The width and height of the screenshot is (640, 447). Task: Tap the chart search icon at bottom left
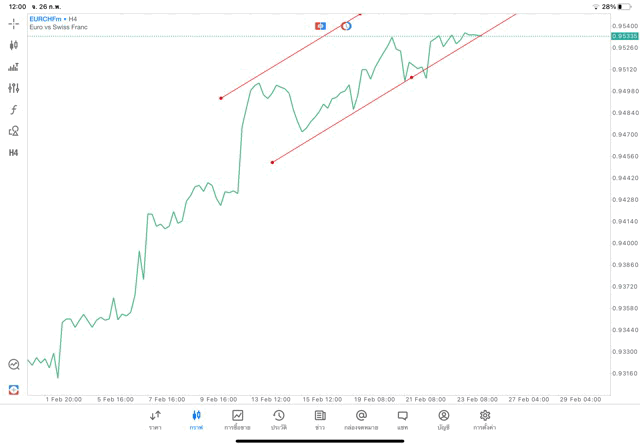14,365
